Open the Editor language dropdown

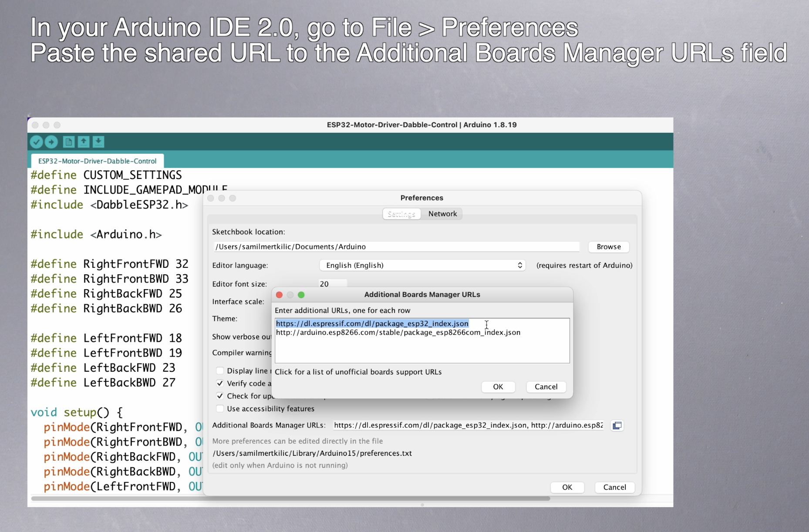pos(422,265)
